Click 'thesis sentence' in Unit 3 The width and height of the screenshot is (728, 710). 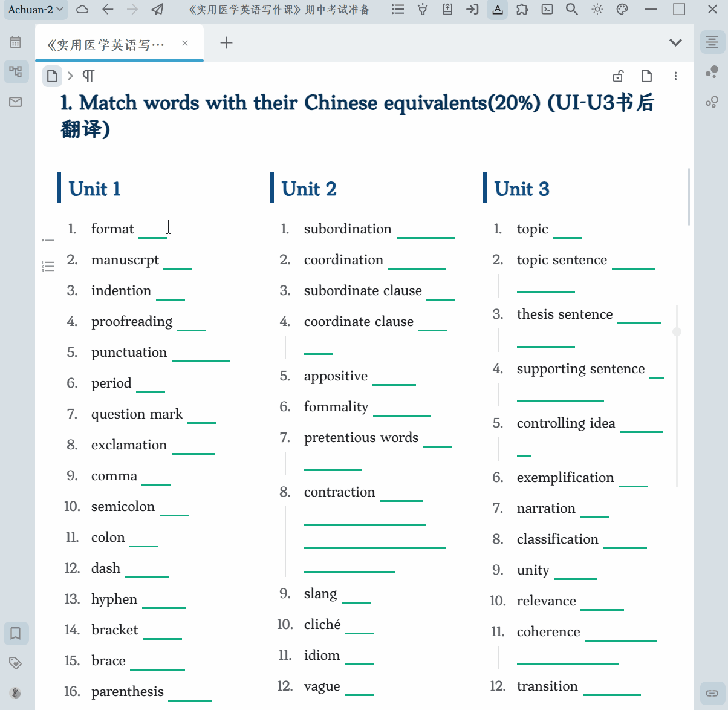[565, 314]
